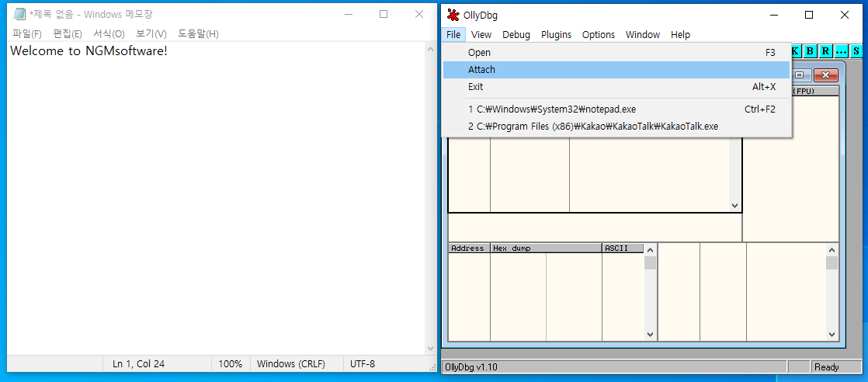Click the 100% zoom status entry

coord(231,364)
